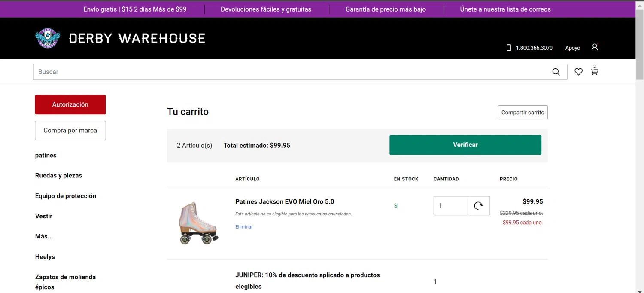Image resolution: width=644 pixels, height=293 pixels.
Task: Open Patines Jackson EVO Miel Oro 5.0 product
Action: tap(285, 201)
